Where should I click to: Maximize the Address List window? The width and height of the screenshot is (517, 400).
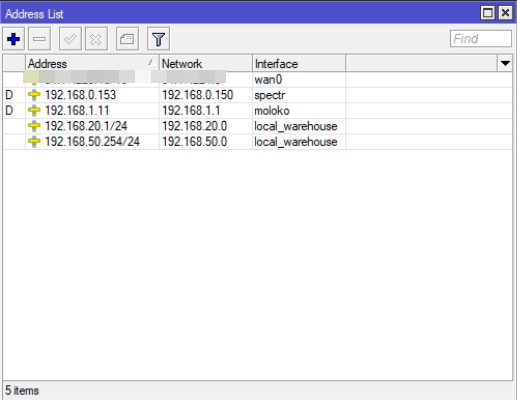[x=488, y=13]
